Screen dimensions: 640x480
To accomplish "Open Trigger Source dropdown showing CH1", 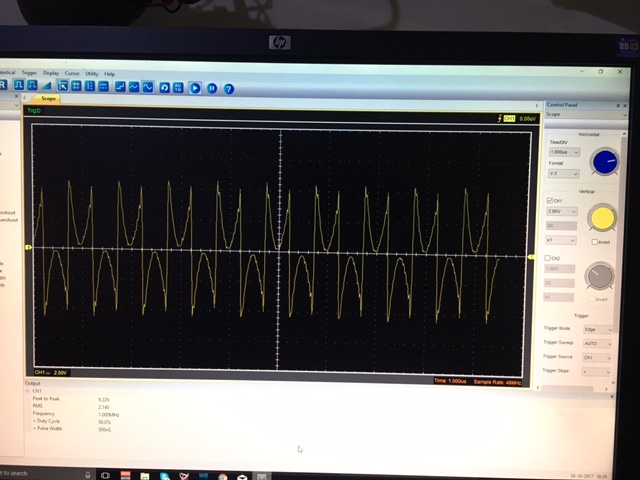I will [x=597, y=358].
